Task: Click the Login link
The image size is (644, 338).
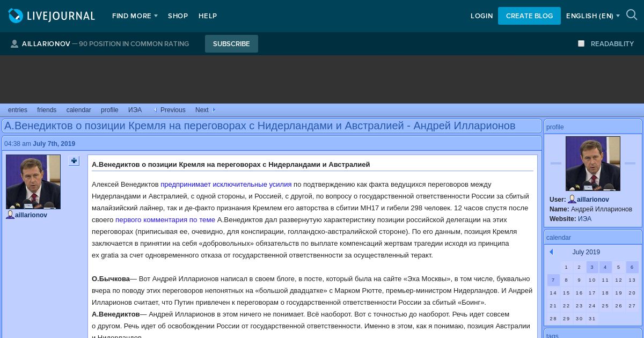Action: (481, 16)
